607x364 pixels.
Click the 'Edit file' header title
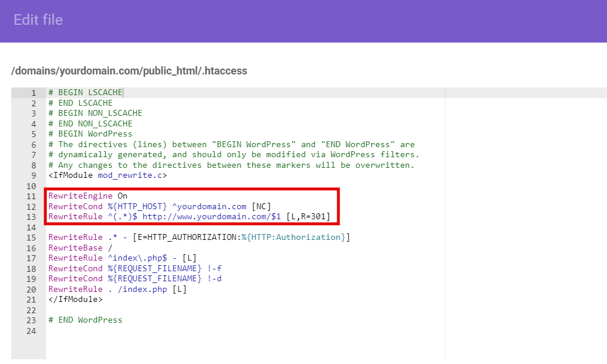coord(38,19)
